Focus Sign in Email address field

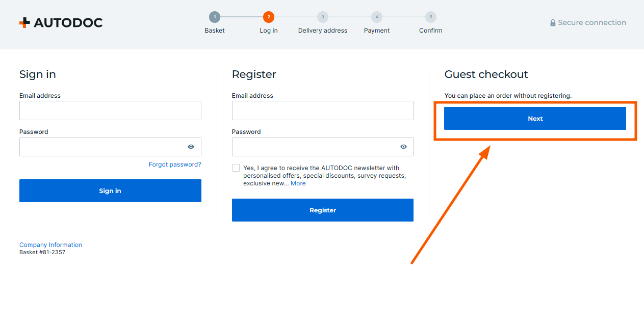[110, 111]
